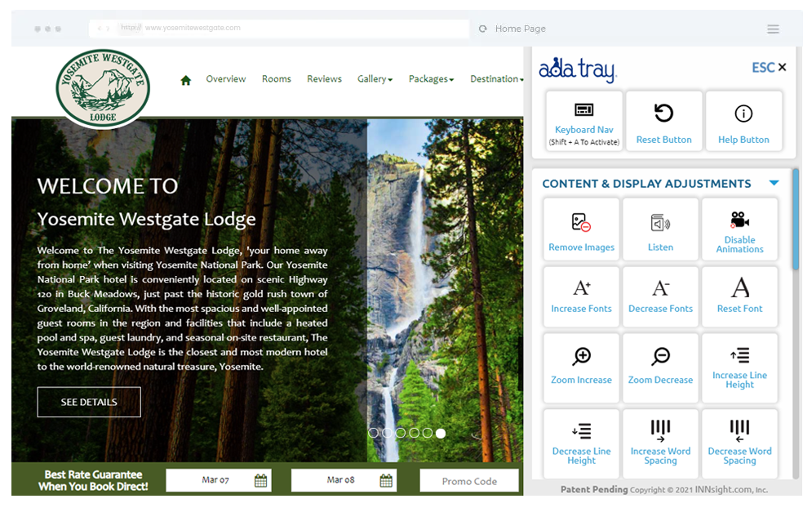The image size is (812, 521).
Task: Open the Overview menu item
Action: click(226, 78)
